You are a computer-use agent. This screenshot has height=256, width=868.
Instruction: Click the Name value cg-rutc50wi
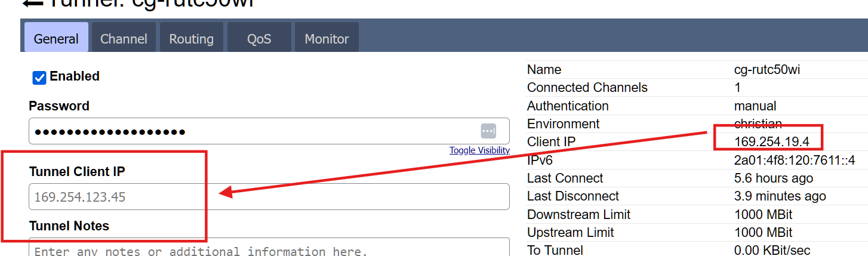(767, 70)
